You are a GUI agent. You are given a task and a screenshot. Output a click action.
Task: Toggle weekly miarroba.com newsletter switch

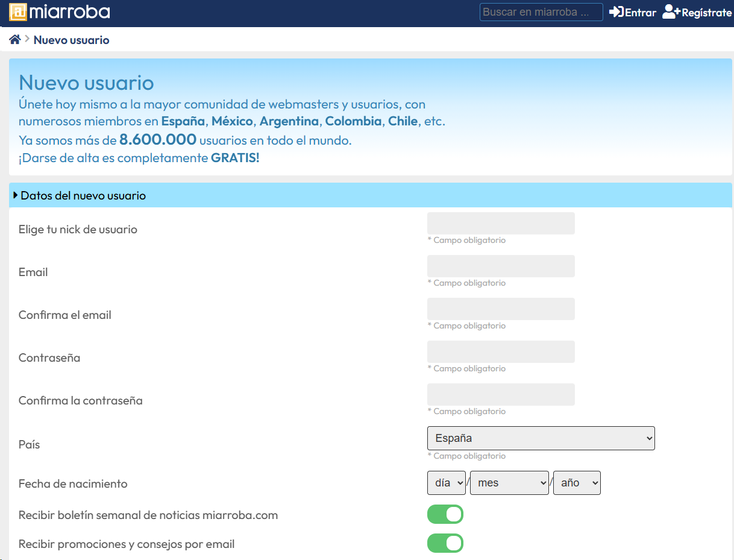(x=445, y=515)
